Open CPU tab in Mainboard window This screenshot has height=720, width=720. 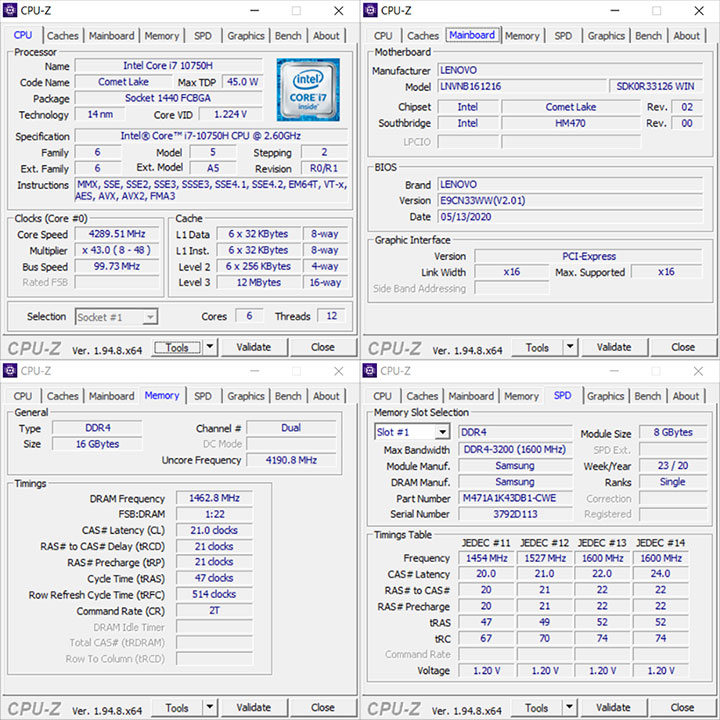(383, 36)
